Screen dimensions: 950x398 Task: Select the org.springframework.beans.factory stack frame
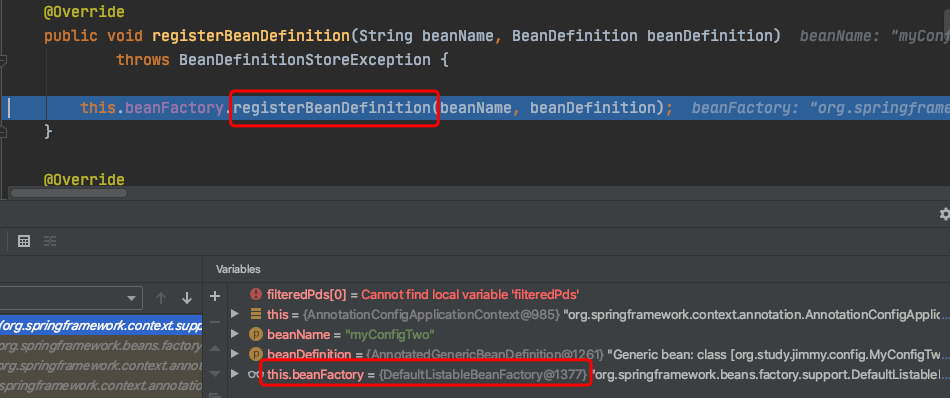pos(101,346)
